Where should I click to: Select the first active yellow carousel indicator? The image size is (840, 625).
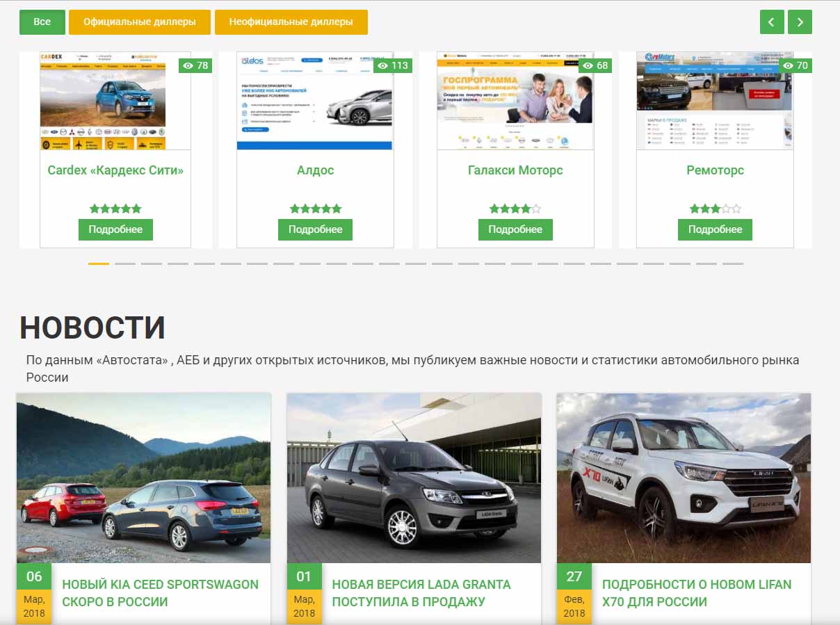pyautogui.click(x=99, y=264)
